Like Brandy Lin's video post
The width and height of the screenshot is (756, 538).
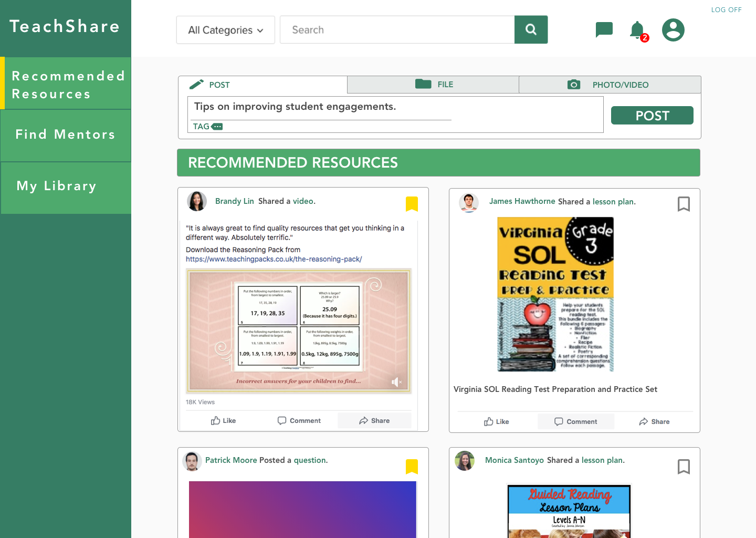[223, 421]
